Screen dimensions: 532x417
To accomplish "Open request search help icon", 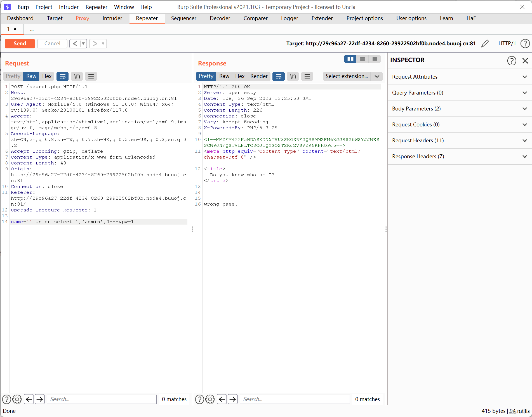I will click(6, 399).
